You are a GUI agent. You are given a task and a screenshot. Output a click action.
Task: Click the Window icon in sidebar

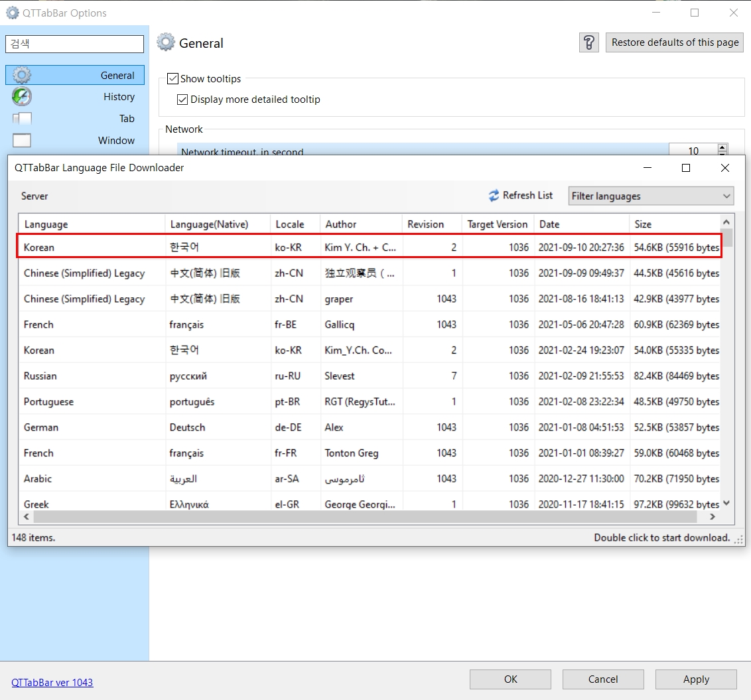pos(21,141)
